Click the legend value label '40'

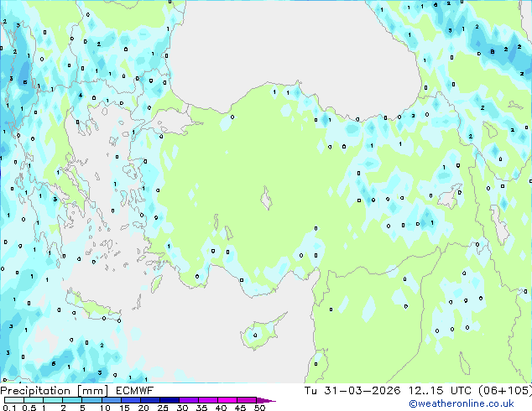221,408
